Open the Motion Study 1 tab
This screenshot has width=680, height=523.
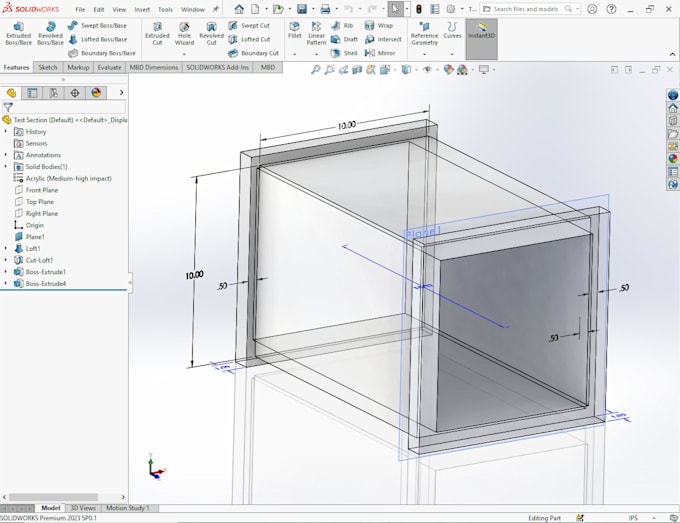click(x=128, y=508)
